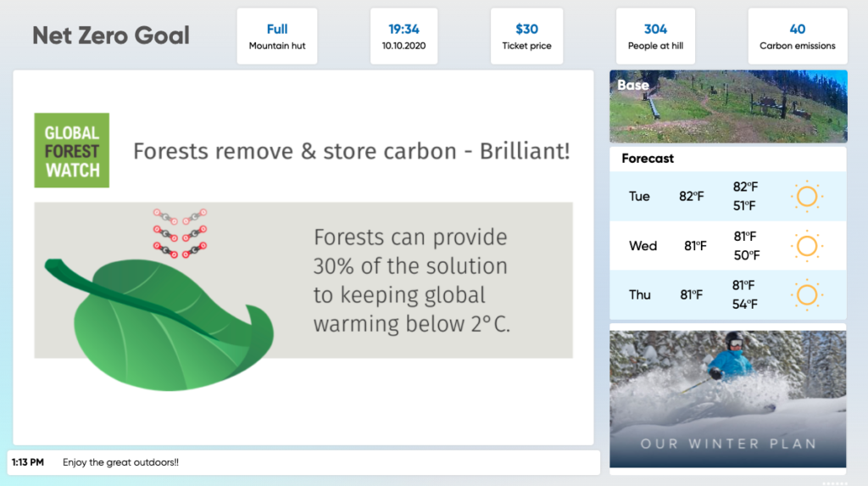The width and height of the screenshot is (868, 486).
Task: Open the 40 Carbon emissions card
Action: coord(797,36)
